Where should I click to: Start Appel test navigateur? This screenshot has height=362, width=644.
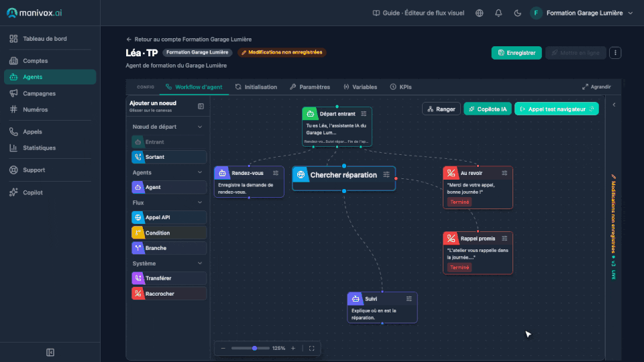click(557, 109)
